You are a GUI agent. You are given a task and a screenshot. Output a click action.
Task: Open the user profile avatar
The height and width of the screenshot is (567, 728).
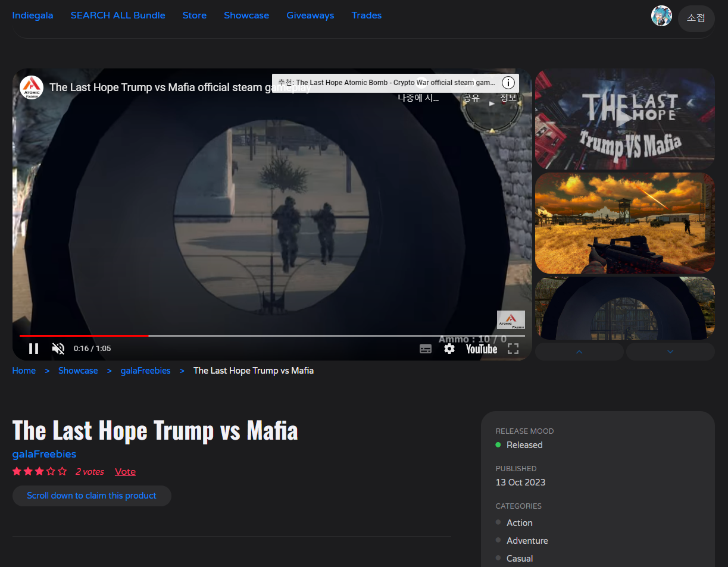(661, 16)
